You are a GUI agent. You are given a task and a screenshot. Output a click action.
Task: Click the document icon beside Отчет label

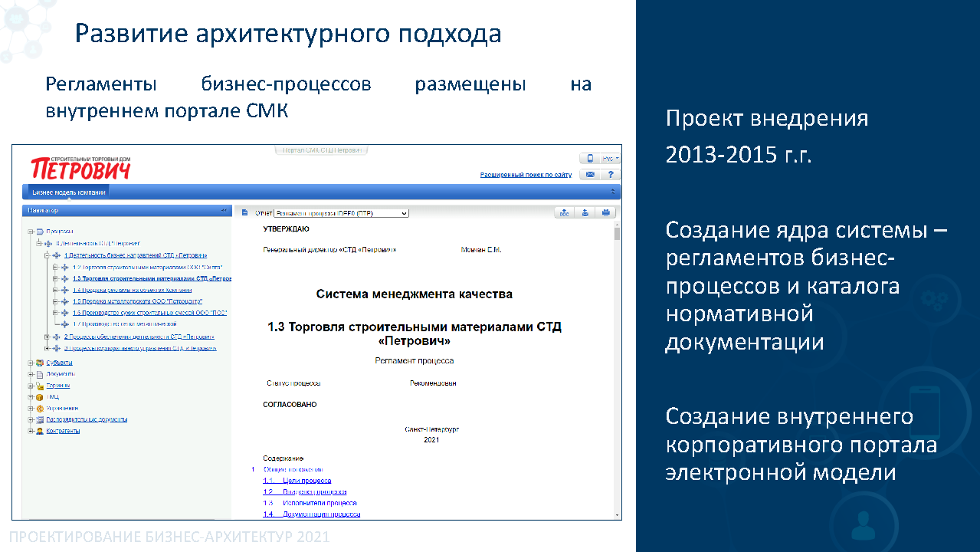[245, 213]
